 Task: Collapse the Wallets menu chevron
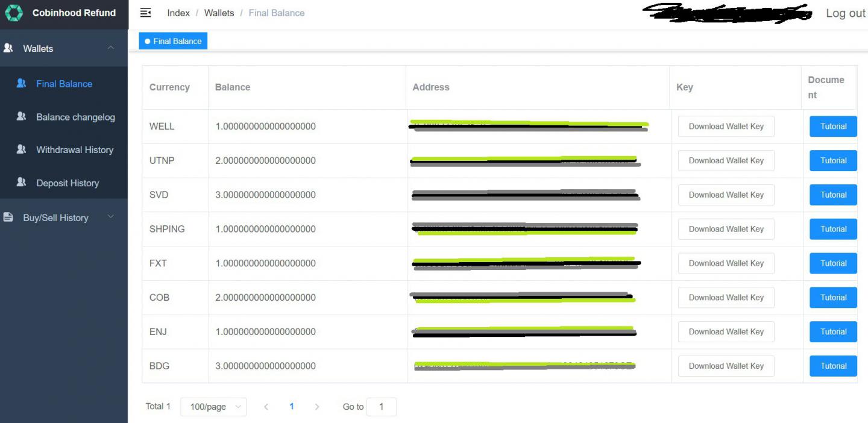111,48
